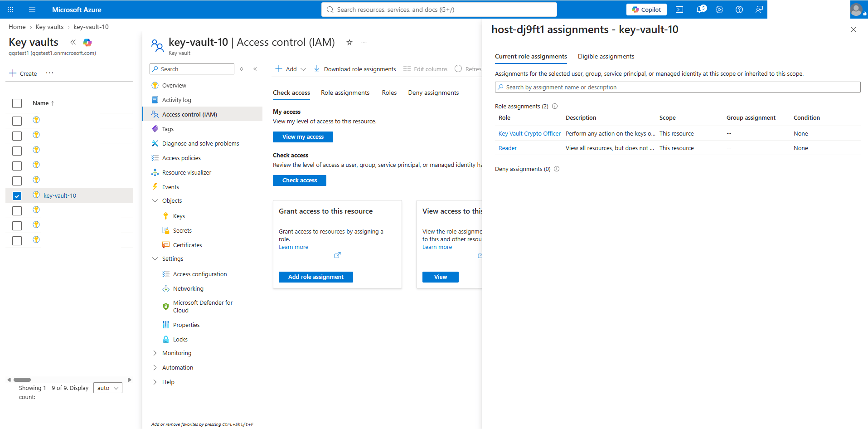
Task: Click the top search resources box
Action: point(439,10)
